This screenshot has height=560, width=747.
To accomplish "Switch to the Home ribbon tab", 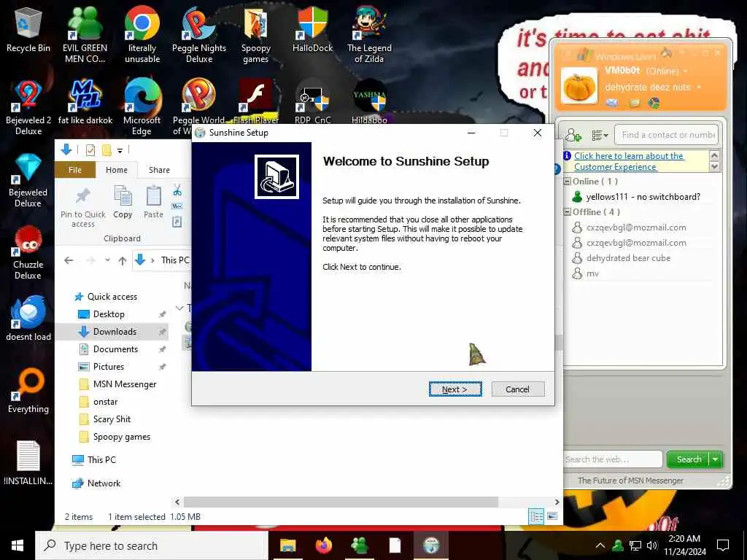I will [x=117, y=170].
